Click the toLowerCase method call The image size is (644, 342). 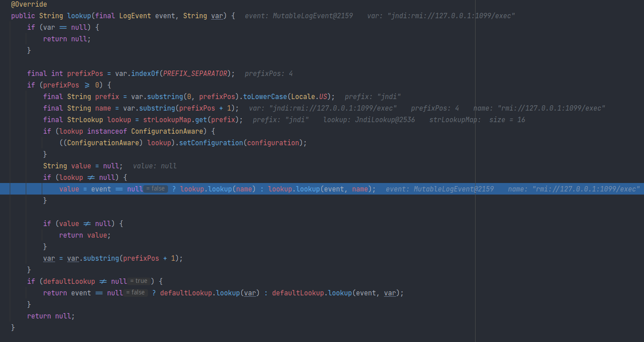[x=265, y=96]
